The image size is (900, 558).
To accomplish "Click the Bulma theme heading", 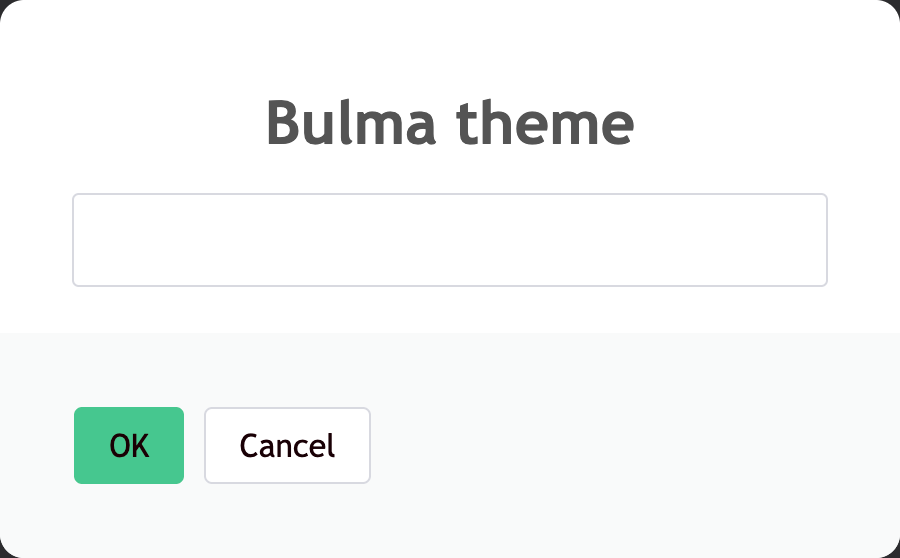I will pos(450,124).
